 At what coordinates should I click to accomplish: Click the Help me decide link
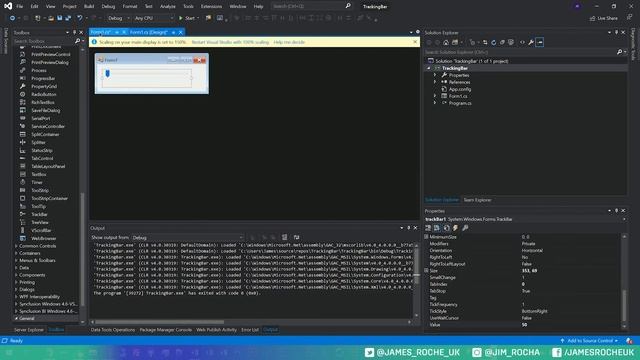coord(289,42)
